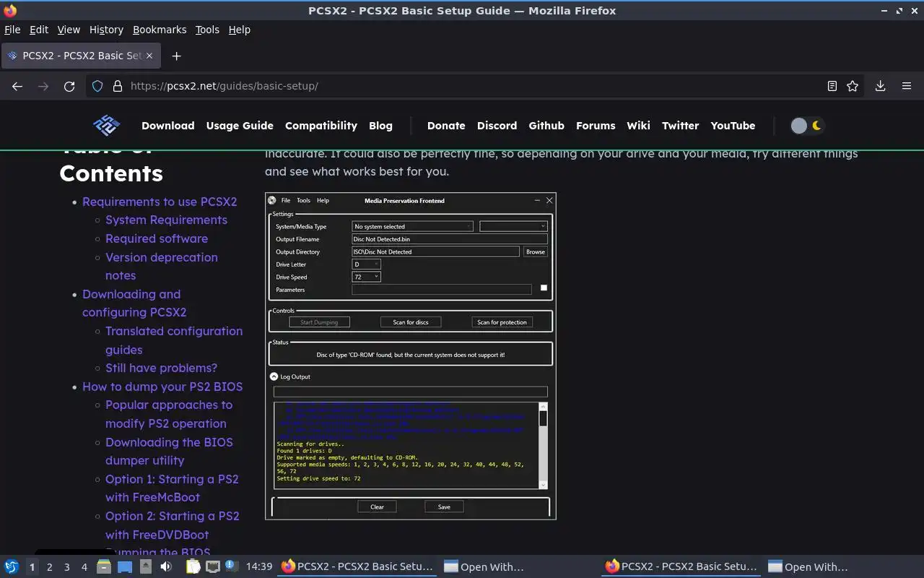Image resolution: width=924 pixels, height=578 pixels.
Task: Select the PCSX2 Basic Setup tab
Action: pyautogui.click(x=81, y=56)
